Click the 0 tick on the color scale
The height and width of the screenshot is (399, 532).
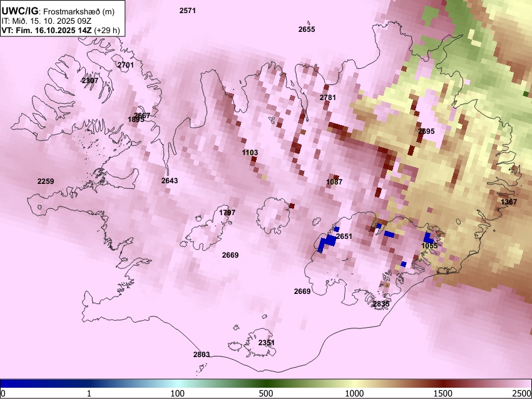[3, 393]
